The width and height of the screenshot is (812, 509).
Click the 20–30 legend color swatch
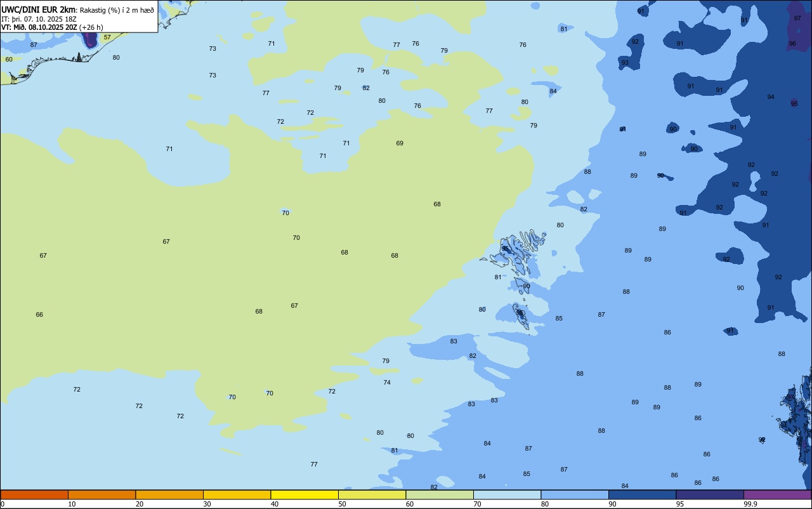[169, 494]
